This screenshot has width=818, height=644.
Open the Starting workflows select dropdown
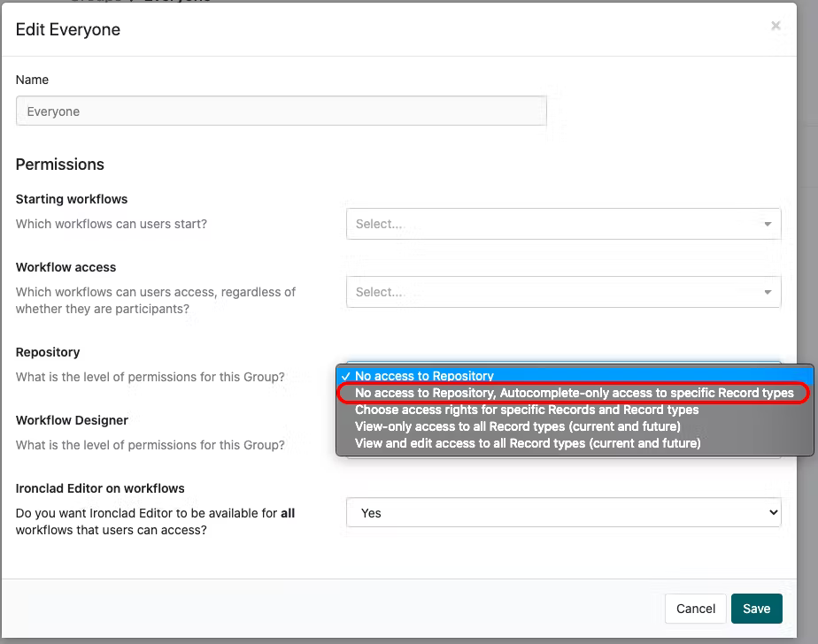tap(563, 224)
